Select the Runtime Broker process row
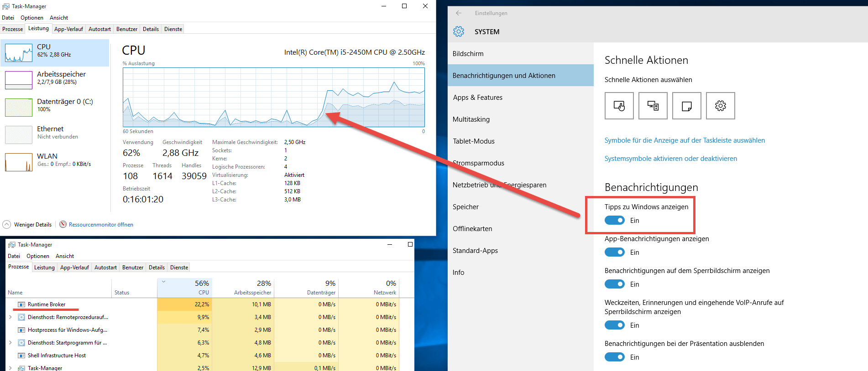868x371 pixels. (202, 304)
